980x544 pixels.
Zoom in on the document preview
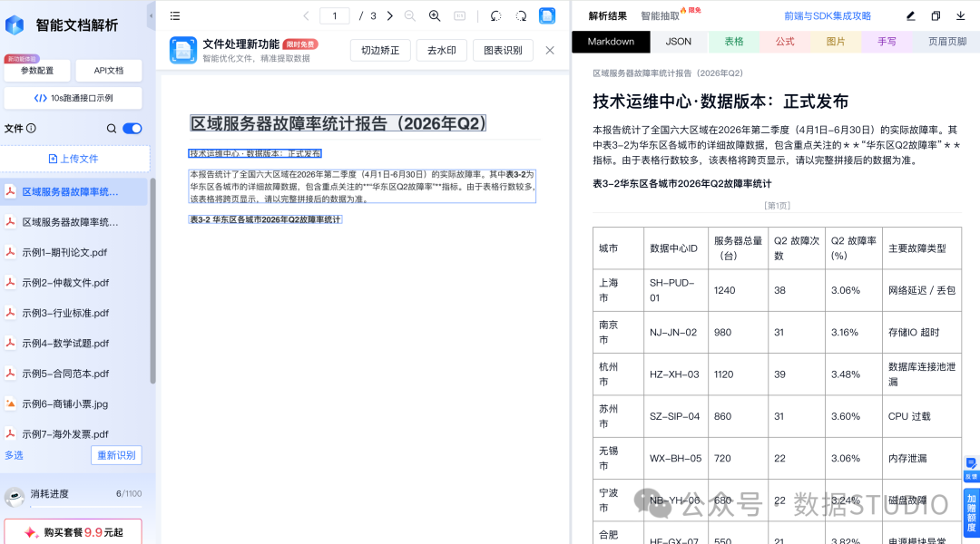pos(435,15)
